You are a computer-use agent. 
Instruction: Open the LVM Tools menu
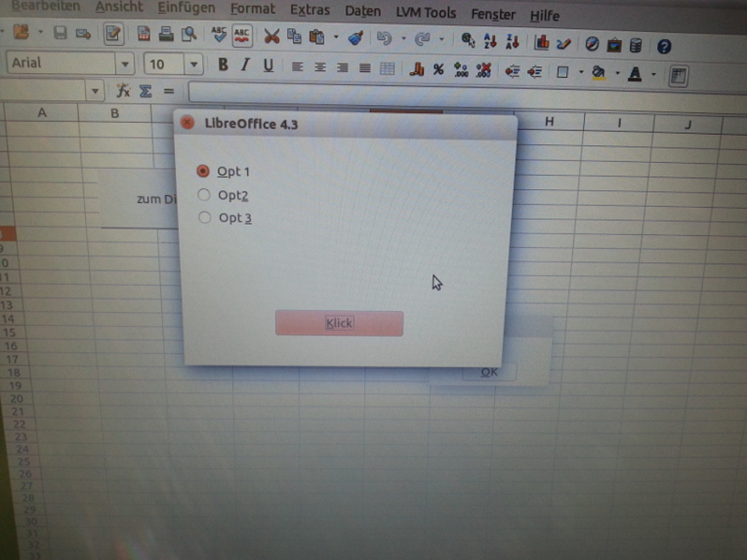tap(426, 13)
